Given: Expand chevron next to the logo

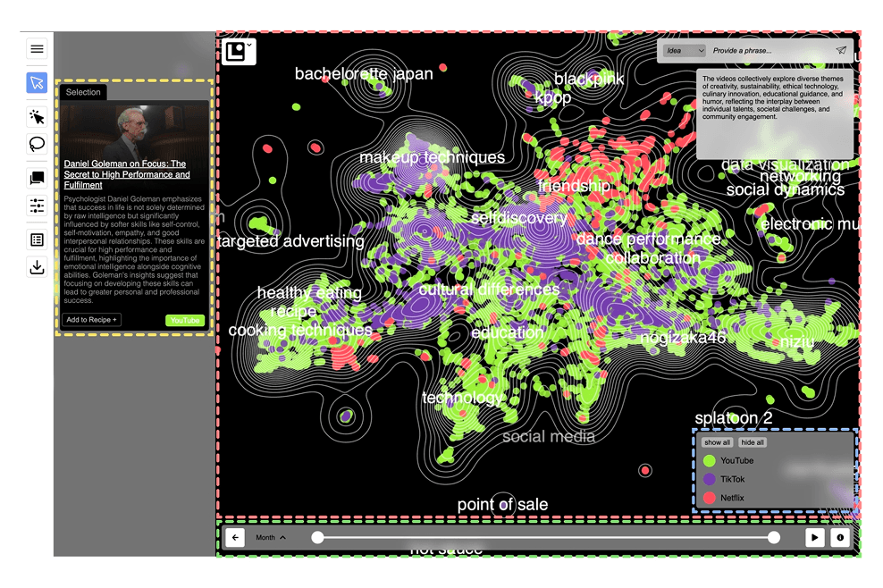Looking at the screenshot, I should point(250,45).
